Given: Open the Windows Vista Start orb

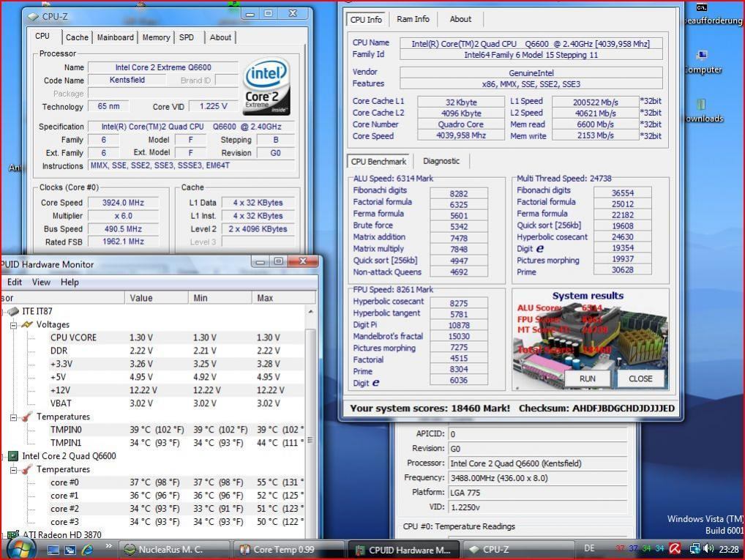Looking at the screenshot, I should 20,549.
